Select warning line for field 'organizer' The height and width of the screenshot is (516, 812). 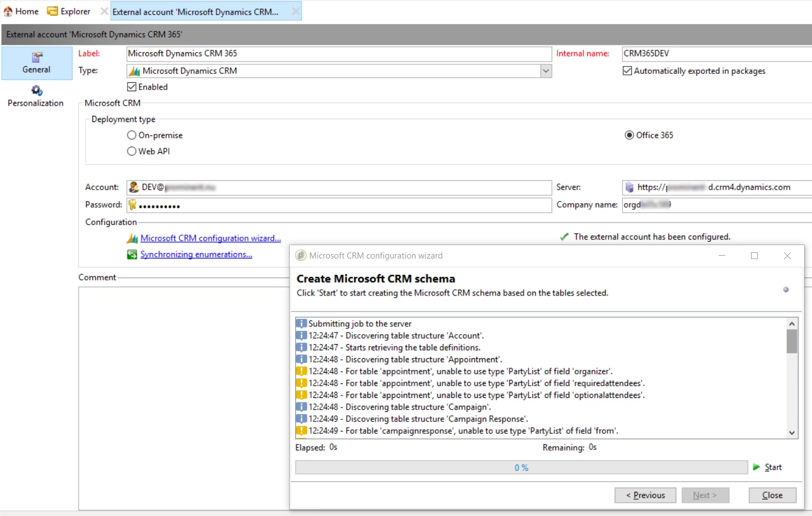click(461, 372)
